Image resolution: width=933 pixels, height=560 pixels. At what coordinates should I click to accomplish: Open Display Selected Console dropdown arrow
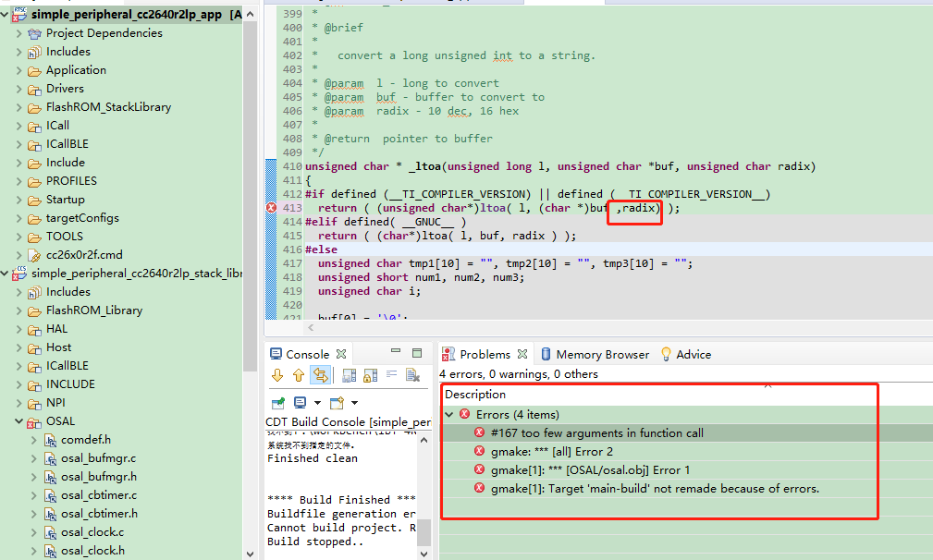318,403
